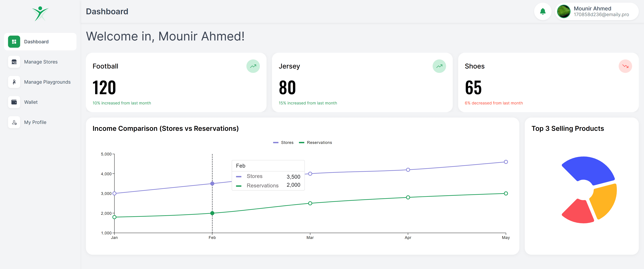The image size is (644, 269).
Task: Toggle the Reservations series in chart legend
Action: click(316, 142)
